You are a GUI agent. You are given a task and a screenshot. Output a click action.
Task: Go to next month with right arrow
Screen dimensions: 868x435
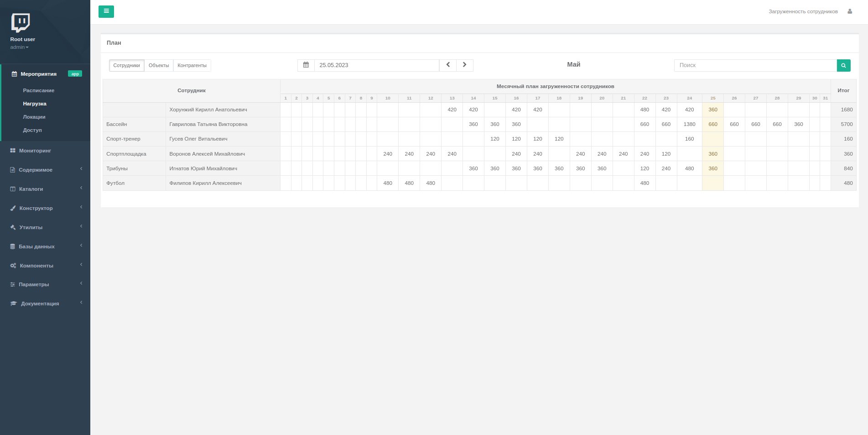point(465,65)
